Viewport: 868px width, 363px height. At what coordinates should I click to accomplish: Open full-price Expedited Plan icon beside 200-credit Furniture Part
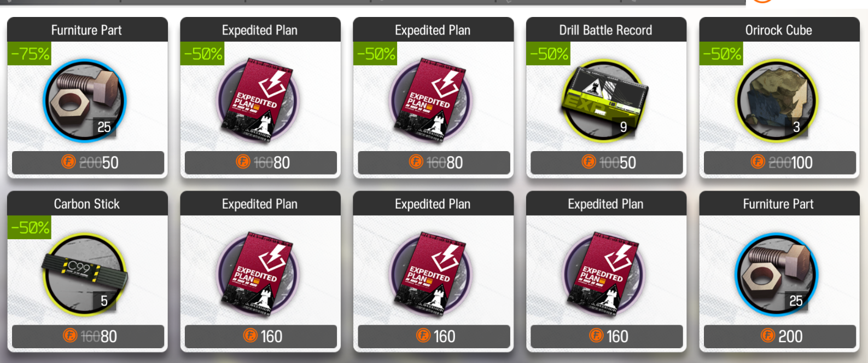[x=604, y=274]
